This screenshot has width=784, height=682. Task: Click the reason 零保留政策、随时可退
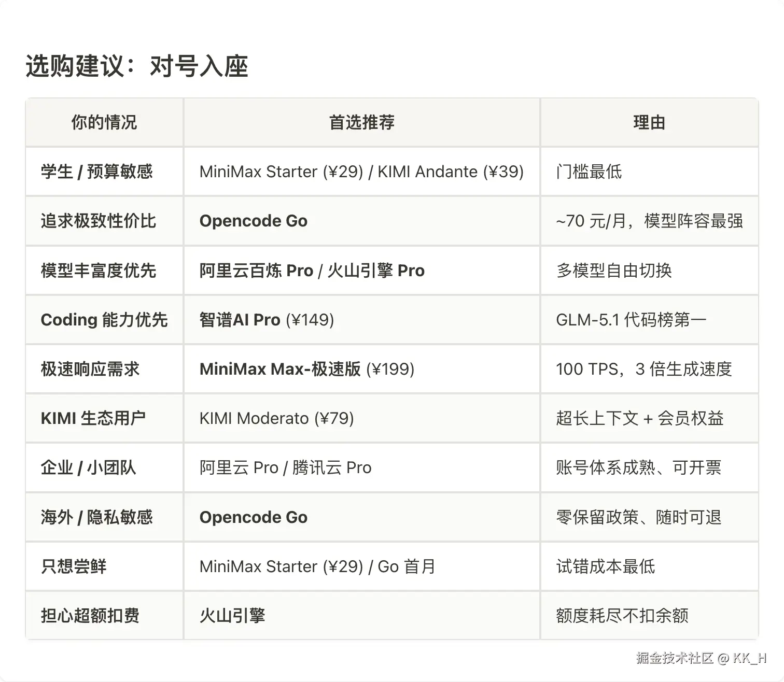(x=649, y=517)
